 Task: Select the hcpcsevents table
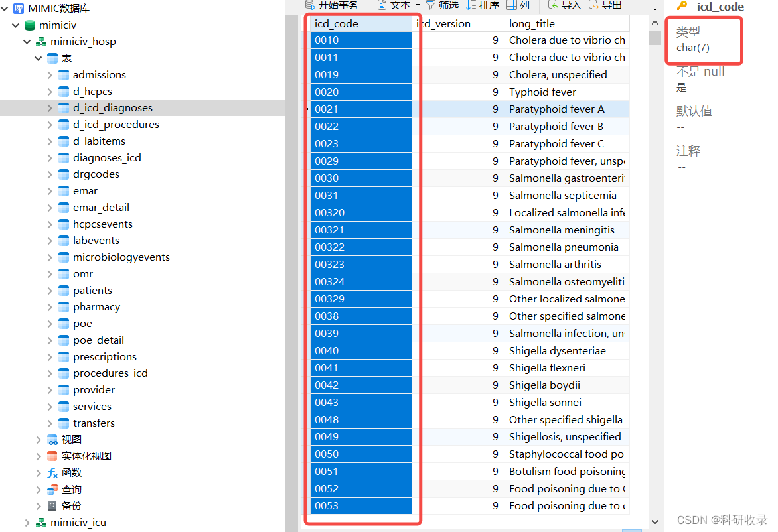tap(103, 224)
